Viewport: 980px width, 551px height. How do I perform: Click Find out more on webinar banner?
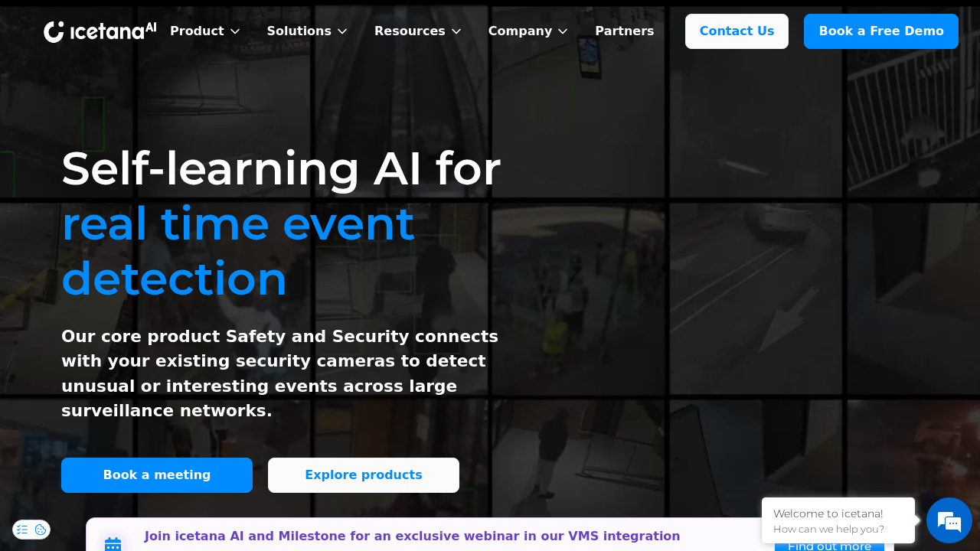(829, 545)
